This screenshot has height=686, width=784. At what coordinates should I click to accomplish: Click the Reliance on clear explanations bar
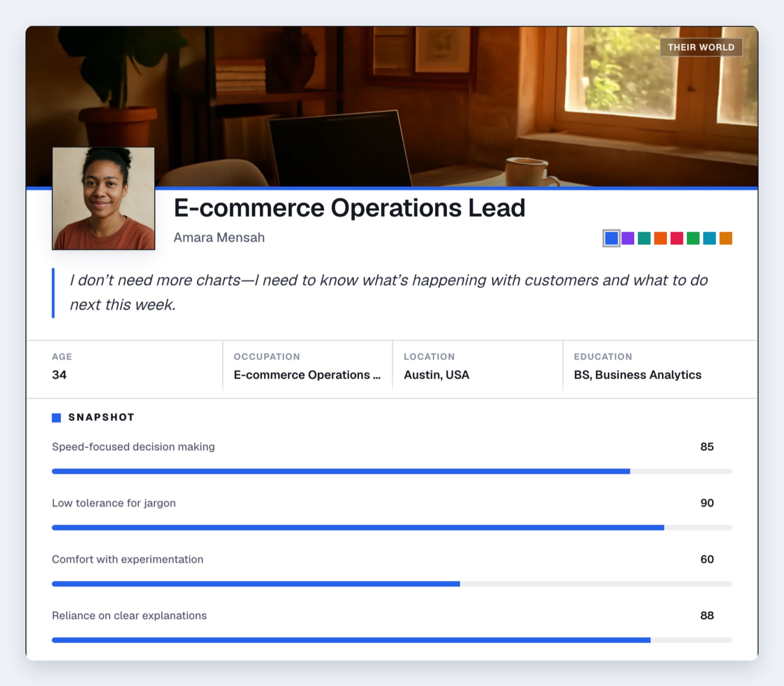coord(392,640)
